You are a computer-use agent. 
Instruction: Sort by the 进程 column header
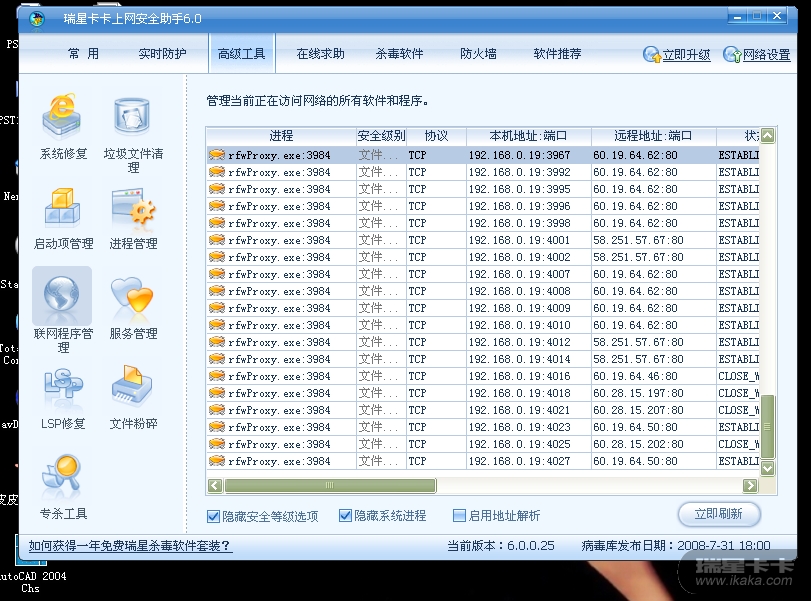click(281, 136)
